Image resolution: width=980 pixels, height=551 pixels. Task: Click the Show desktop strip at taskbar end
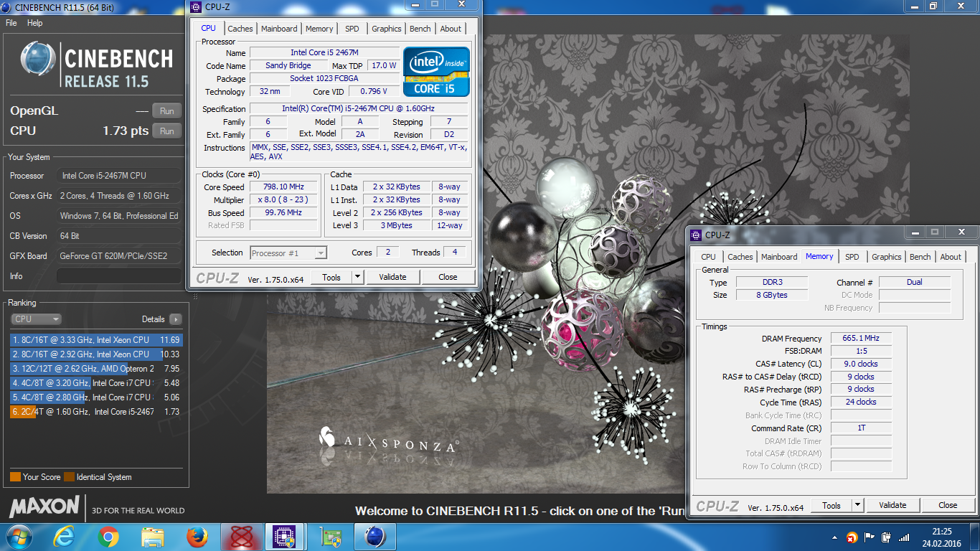(975, 537)
